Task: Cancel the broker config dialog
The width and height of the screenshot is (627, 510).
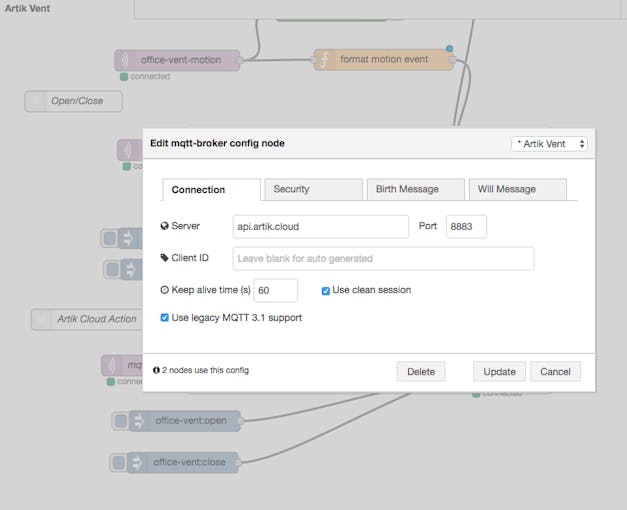Action: tap(555, 372)
